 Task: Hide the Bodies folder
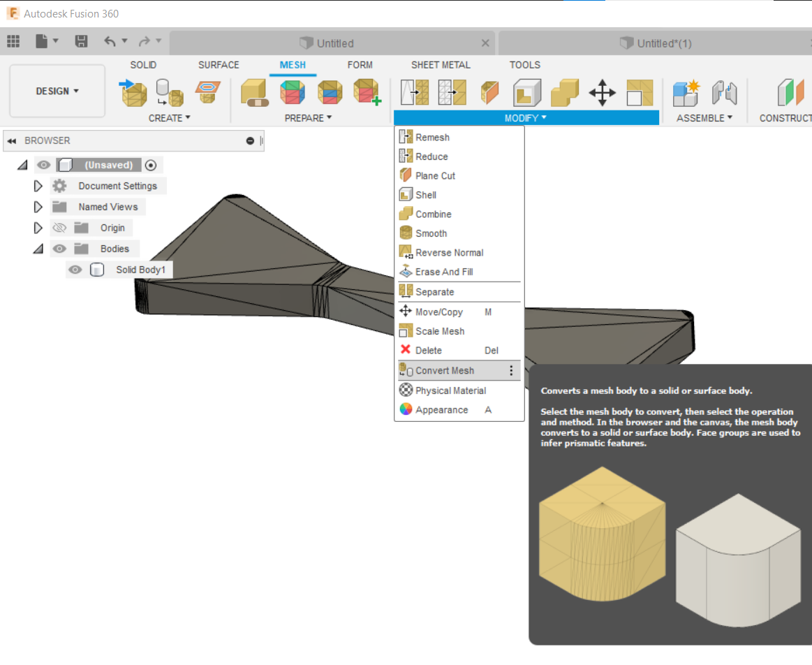click(59, 248)
